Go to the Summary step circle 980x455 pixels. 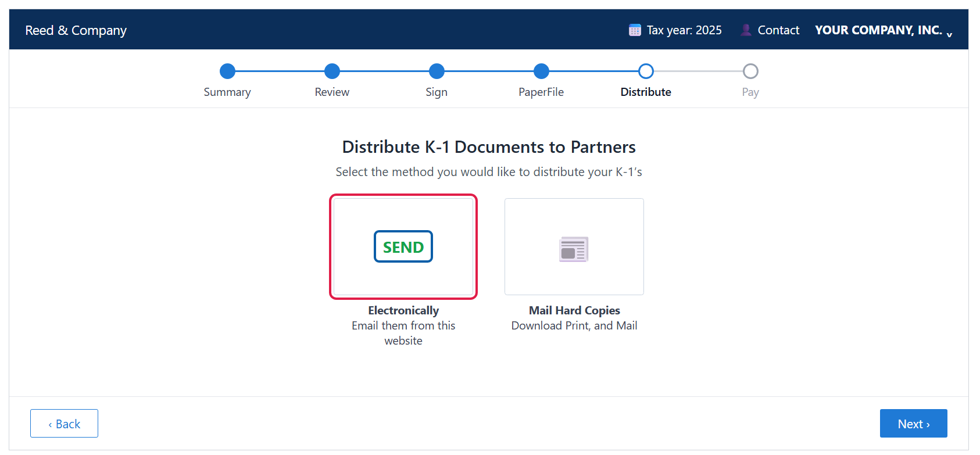click(227, 71)
